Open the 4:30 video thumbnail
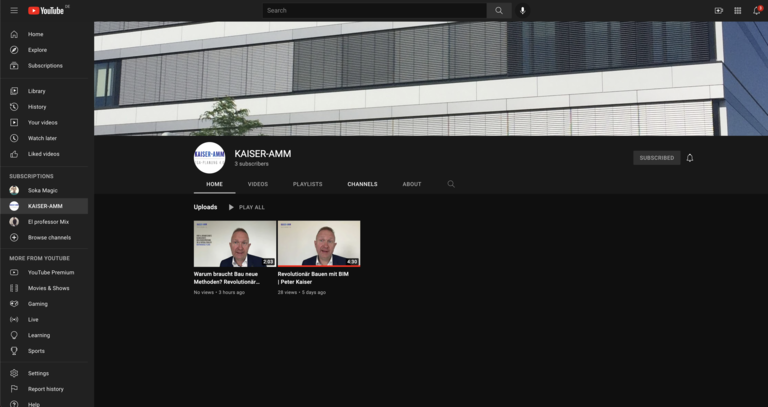 pyautogui.click(x=319, y=243)
